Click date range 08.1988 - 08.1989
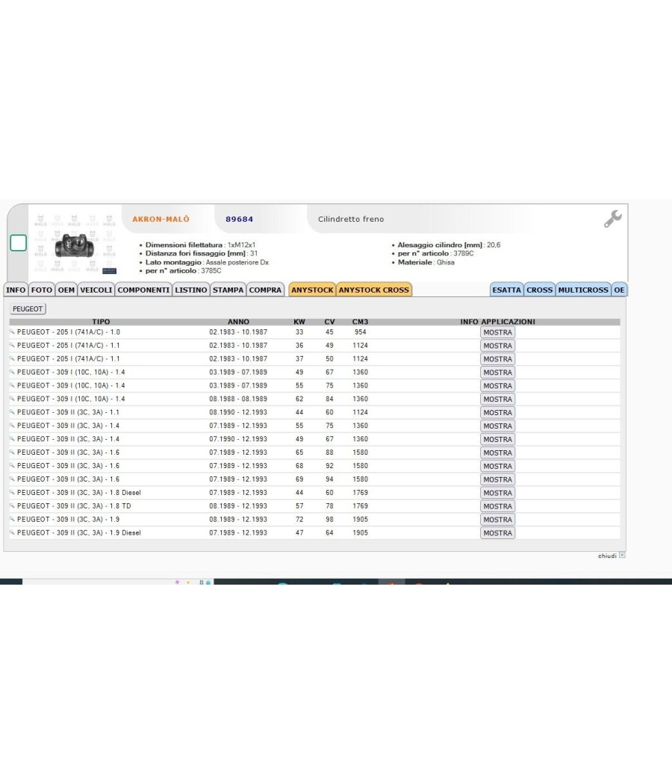This screenshot has width=672, height=784. tap(238, 399)
